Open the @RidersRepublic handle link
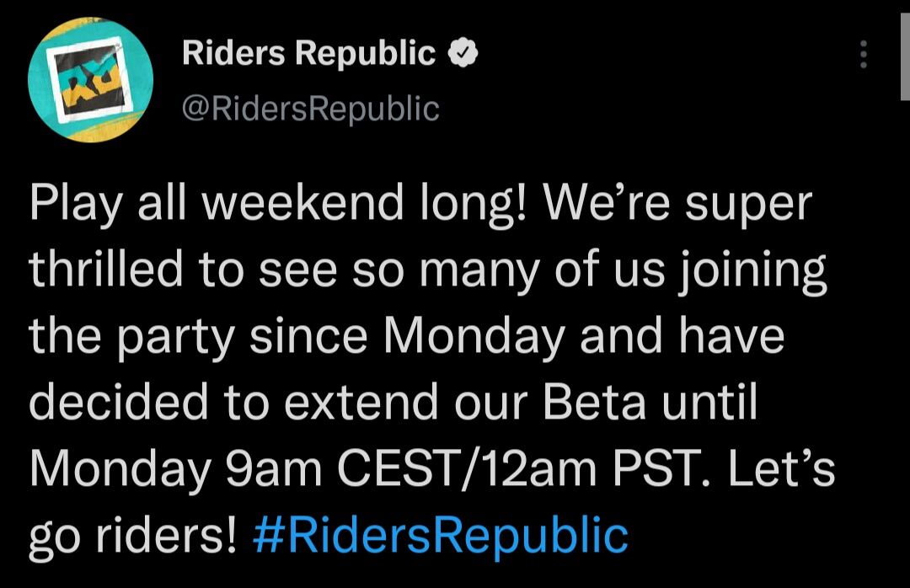Viewport: 910px width, 588px height. (x=311, y=108)
